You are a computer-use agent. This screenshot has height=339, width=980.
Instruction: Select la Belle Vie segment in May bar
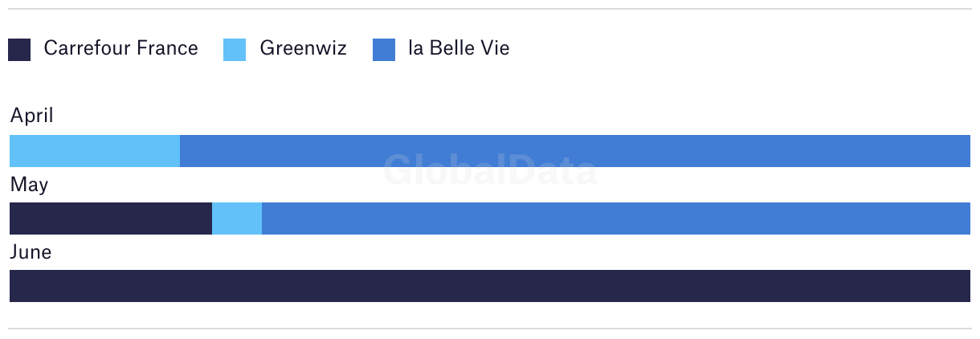616,219
